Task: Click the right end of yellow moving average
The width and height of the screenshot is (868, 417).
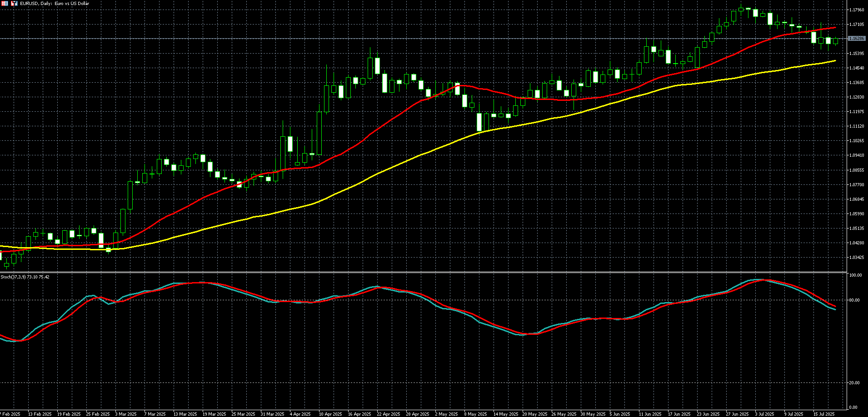Action: click(x=835, y=61)
